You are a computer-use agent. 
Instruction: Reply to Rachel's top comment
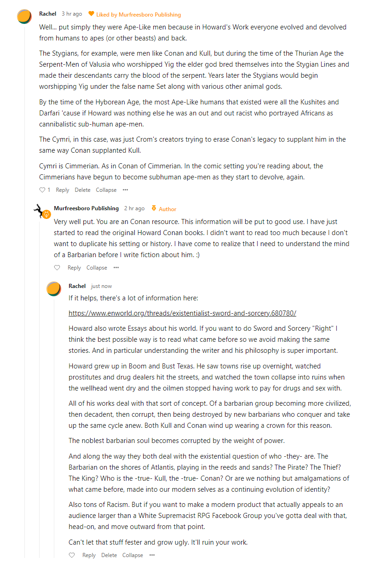63,190
